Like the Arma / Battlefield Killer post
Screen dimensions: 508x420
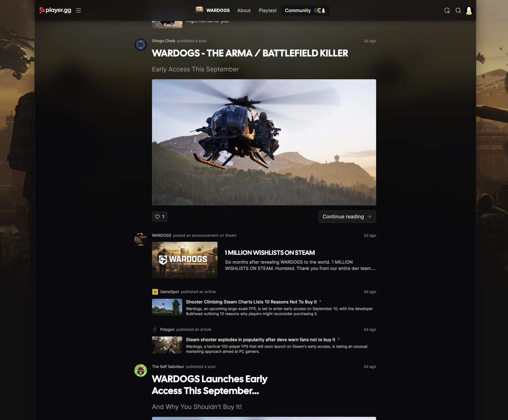click(x=160, y=216)
